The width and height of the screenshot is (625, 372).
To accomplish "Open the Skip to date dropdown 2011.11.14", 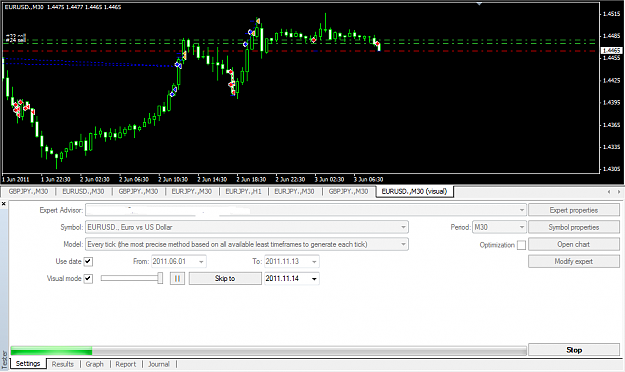I will [x=314, y=278].
